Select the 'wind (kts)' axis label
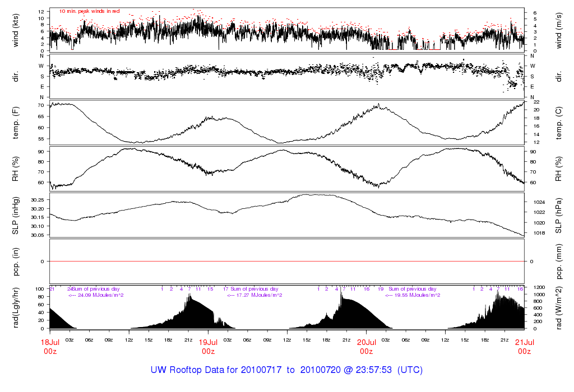The height and width of the screenshot is (392, 574). click(x=15, y=30)
